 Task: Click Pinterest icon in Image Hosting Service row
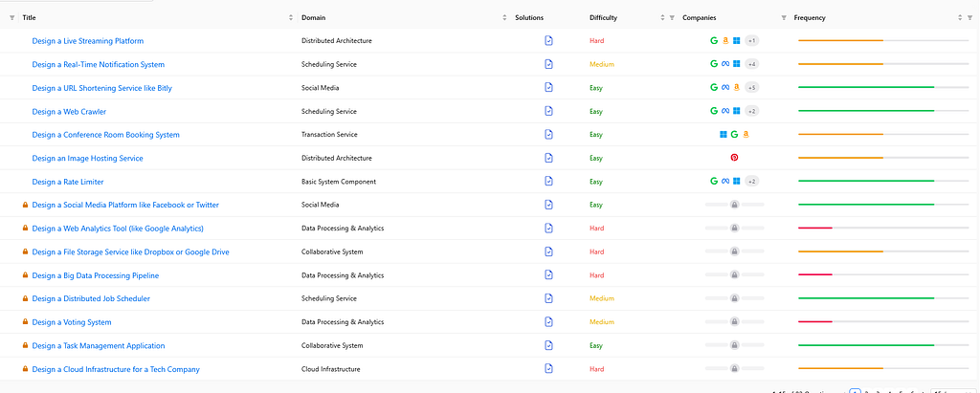pos(734,158)
